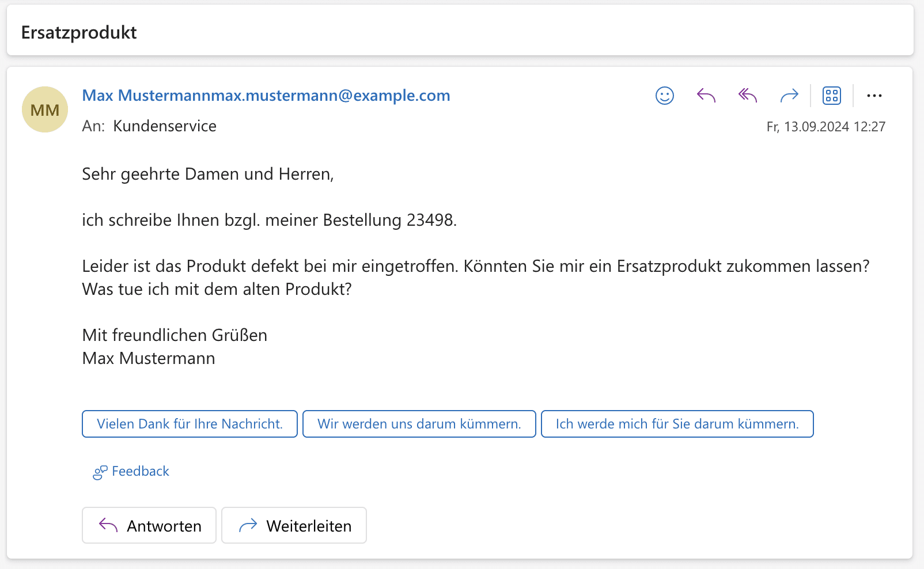This screenshot has height=569, width=924.
Task: Click recipient Kundenservice
Action: [165, 126]
